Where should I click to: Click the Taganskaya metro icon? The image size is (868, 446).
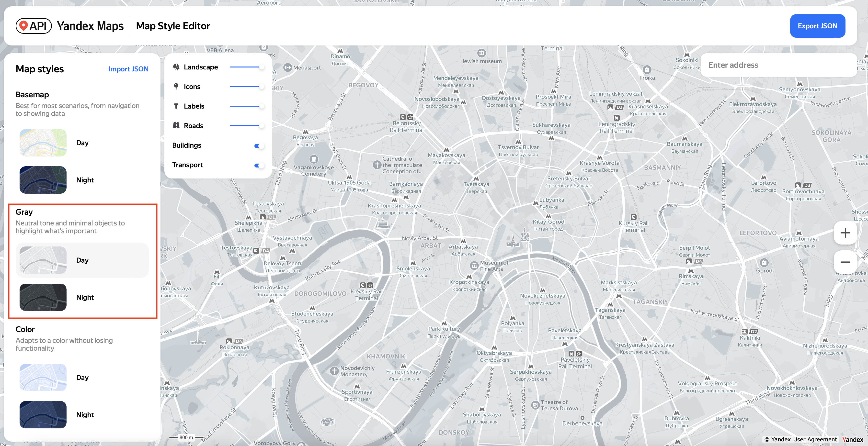coord(610,304)
